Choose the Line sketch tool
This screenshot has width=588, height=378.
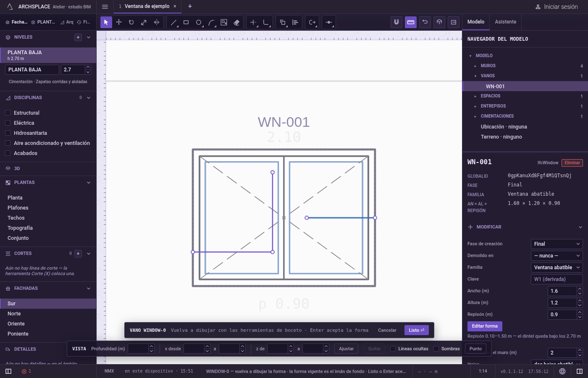click(173, 22)
